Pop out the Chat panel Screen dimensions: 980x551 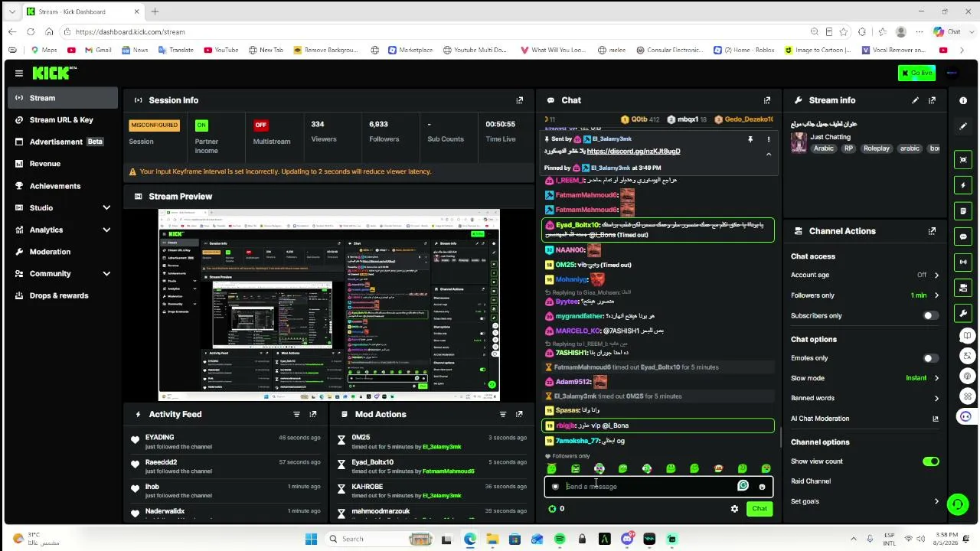point(767,100)
